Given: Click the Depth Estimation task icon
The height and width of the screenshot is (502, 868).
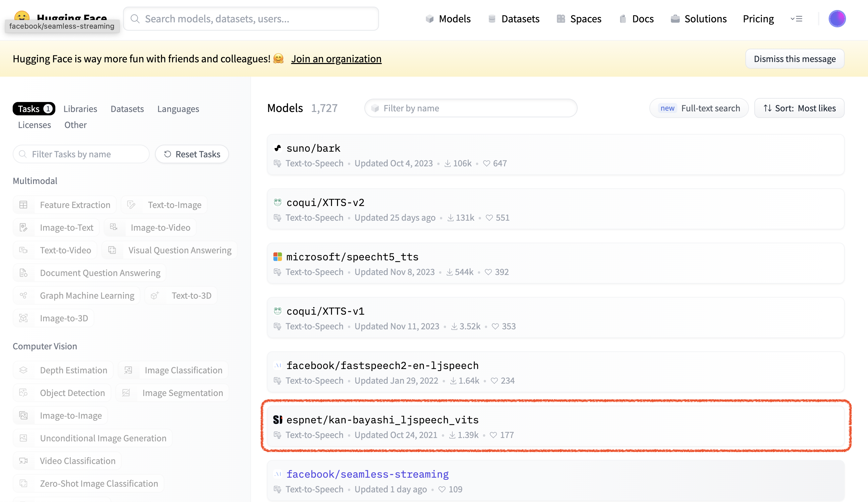Looking at the screenshot, I should pos(23,370).
